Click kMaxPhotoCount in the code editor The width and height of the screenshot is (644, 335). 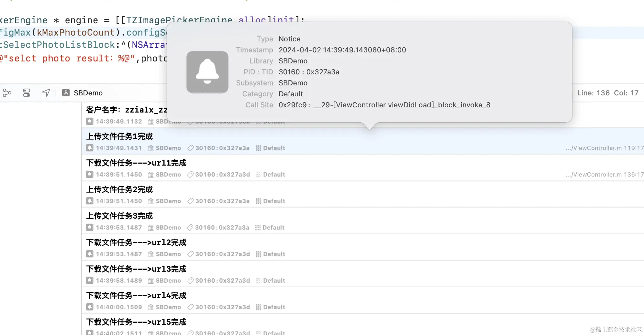click(x=76, y=33)
